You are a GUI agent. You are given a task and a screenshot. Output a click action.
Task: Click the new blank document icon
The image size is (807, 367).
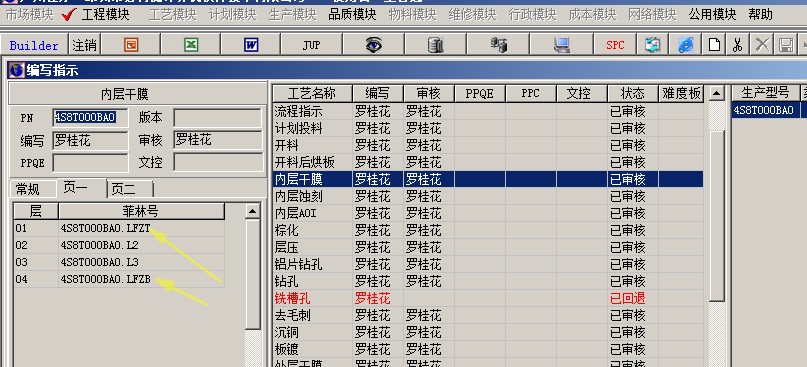(x=714, y=45)
